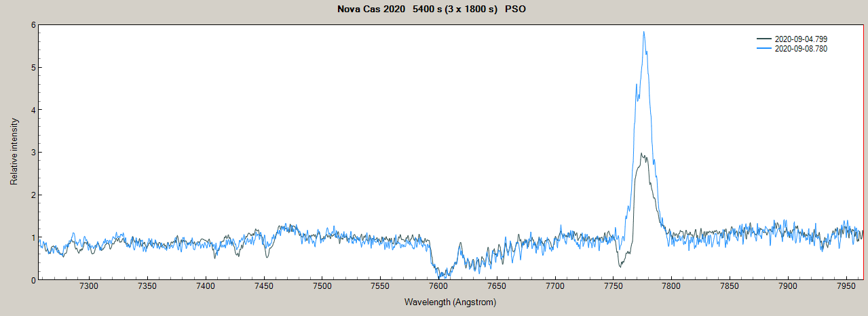Select the 7600 wavelength tick label
The width and height of the screenshot is (868, 316).
pyautogui.click(x=438, y=287)
